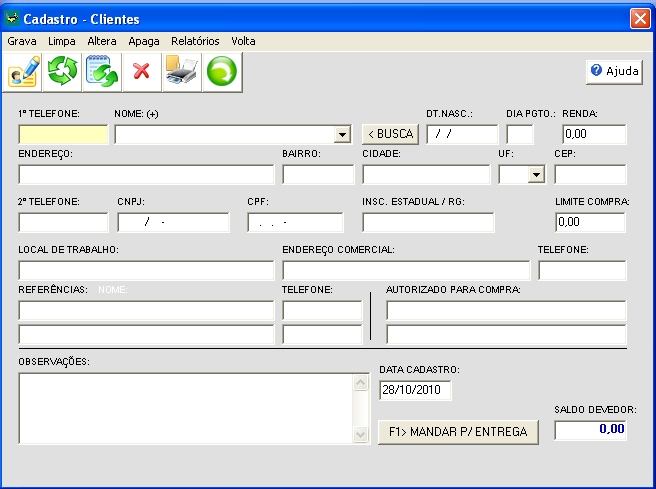Open the Relatórios menu
The image size is (656, 489).
click(195, 42)
